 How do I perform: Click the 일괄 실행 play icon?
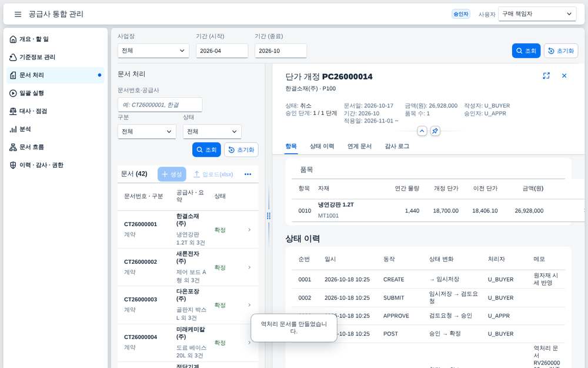pyautogui.click(x=13, y=93)
